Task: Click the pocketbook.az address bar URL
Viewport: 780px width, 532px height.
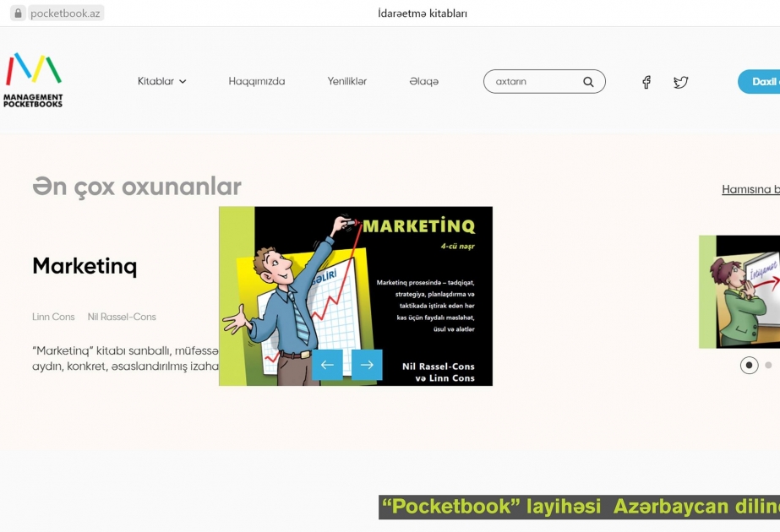Action: coord(65,14)
